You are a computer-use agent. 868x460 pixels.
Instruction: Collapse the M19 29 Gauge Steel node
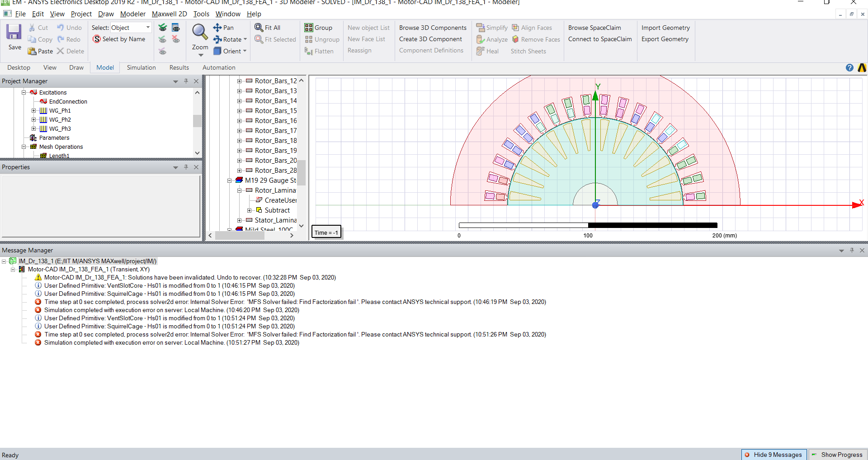[229, 180]
